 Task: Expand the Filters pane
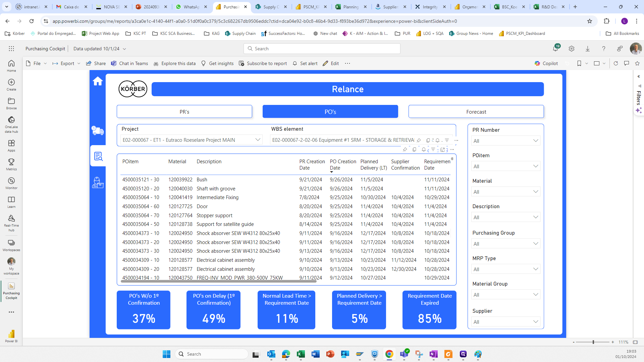(639, 76)
